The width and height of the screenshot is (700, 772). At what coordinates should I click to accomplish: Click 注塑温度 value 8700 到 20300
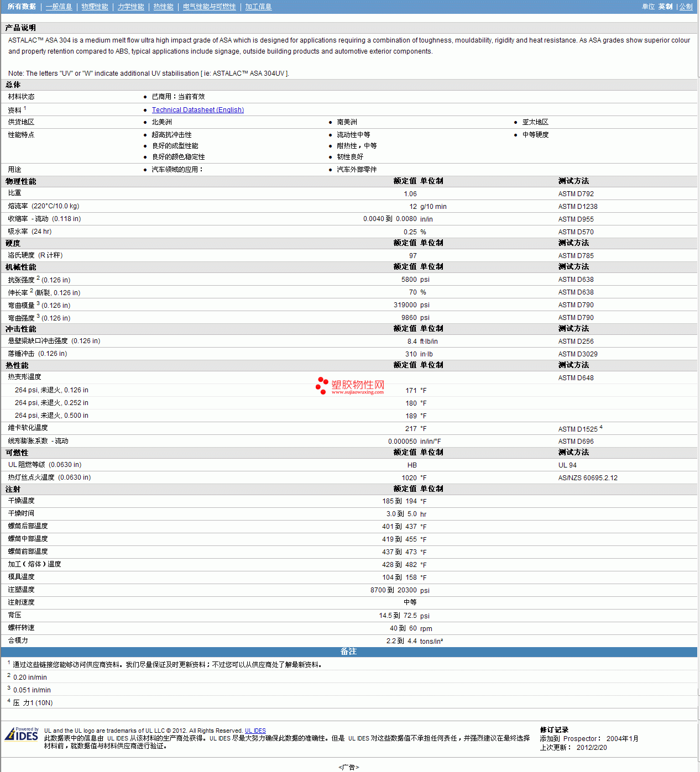pos(394,590)
